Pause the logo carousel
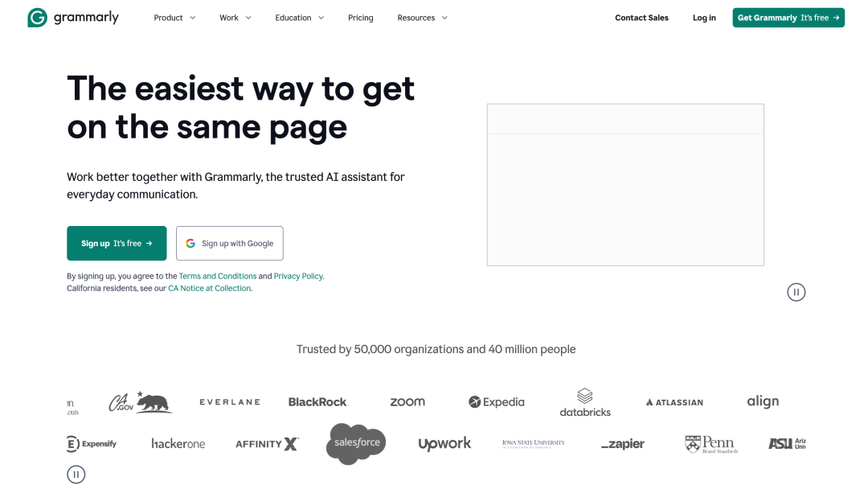The image size is (868, 493). [76, 475]
